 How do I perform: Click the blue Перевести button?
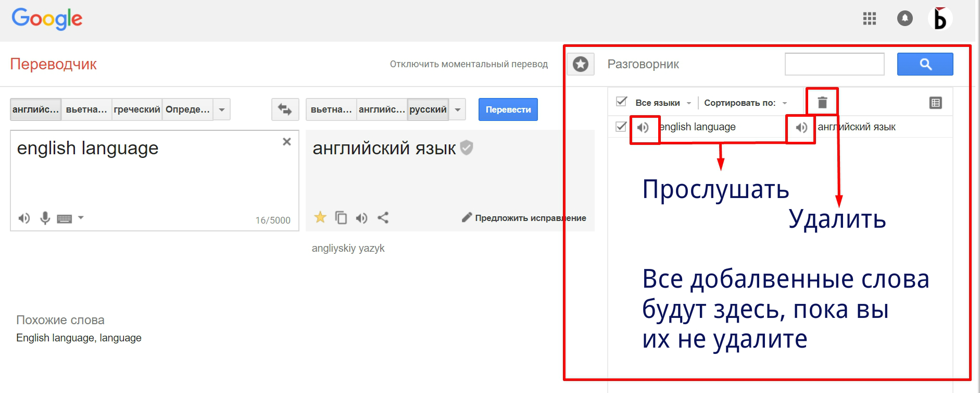[x=508, y=109]
